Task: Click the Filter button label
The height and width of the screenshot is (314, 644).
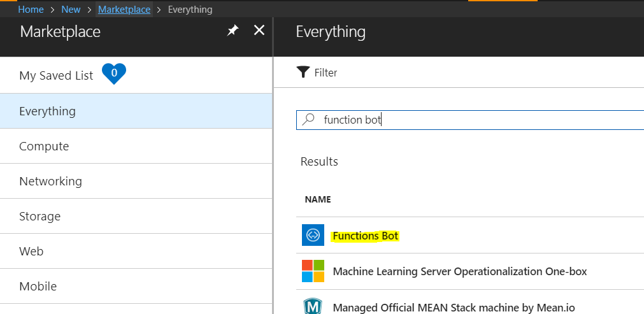Action: tap(326, 73)
